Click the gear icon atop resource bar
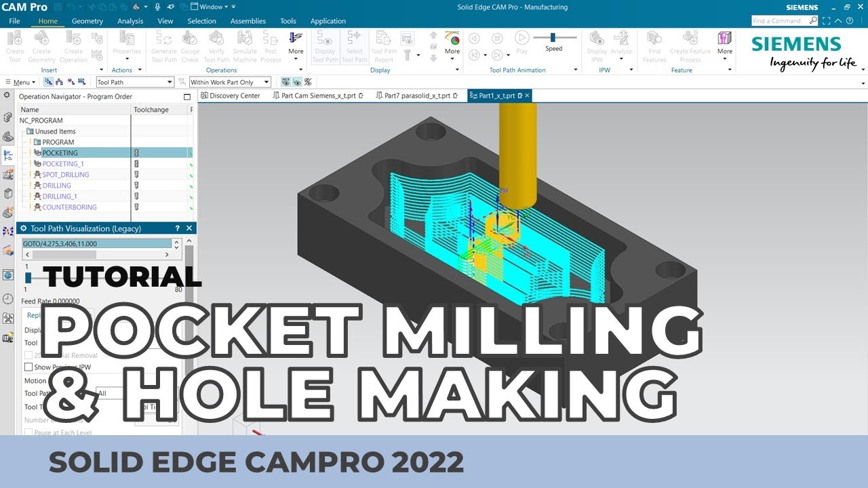The image size is (868, 488). (7, 96)
